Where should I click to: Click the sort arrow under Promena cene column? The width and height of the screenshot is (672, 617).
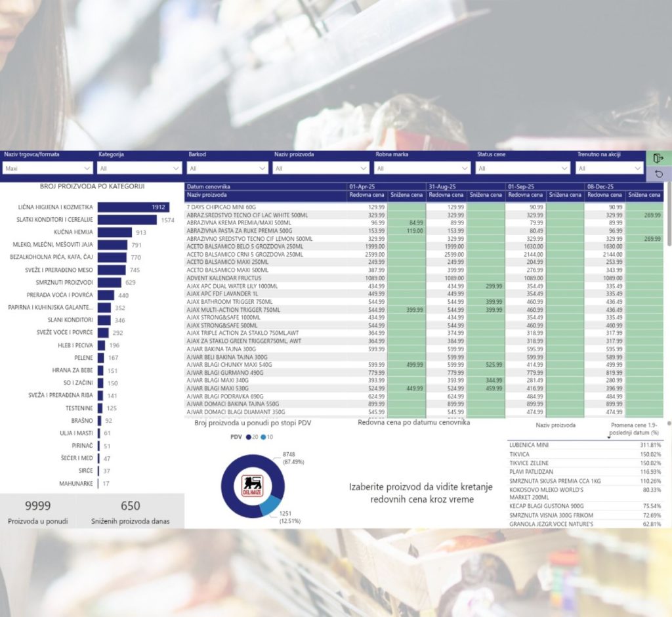pyautogui.click(x=608, y=436)
